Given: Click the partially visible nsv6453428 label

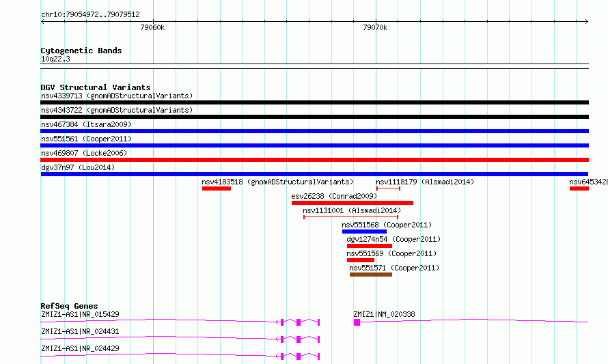Looking at the screenshot, I should click(x=588, y=182).
